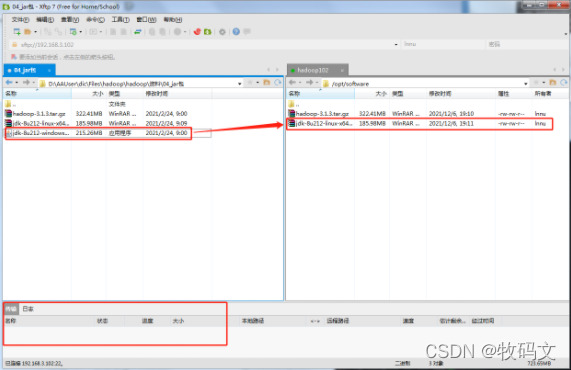Open the 命令(C) menu
571x370 pixels.
95,19
